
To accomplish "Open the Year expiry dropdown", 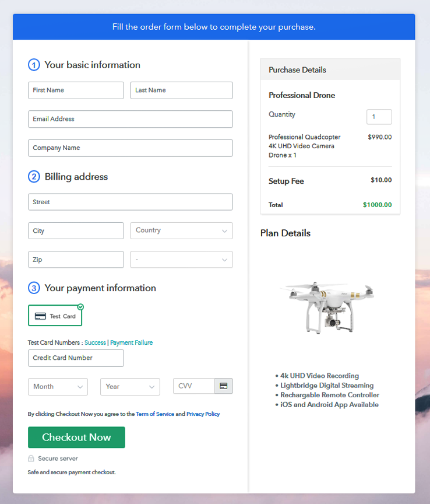I will click(x=130, y=387).
